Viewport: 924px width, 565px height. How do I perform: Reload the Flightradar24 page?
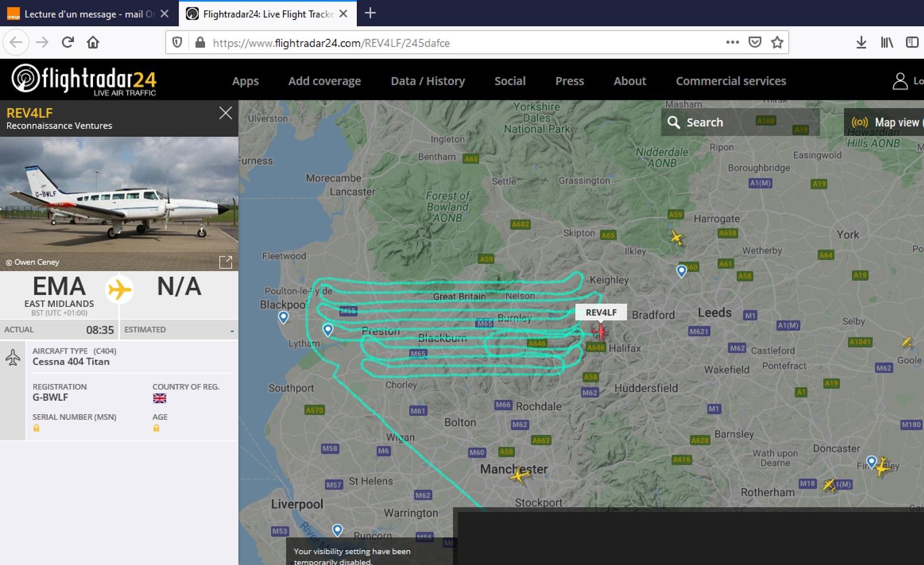[x=68, y=42]
